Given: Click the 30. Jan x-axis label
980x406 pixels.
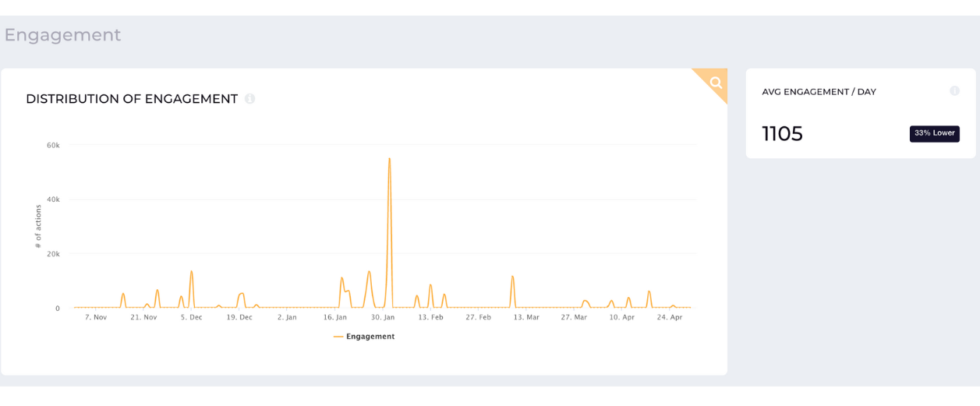Looking at the screenshot, I should (383, 317).
